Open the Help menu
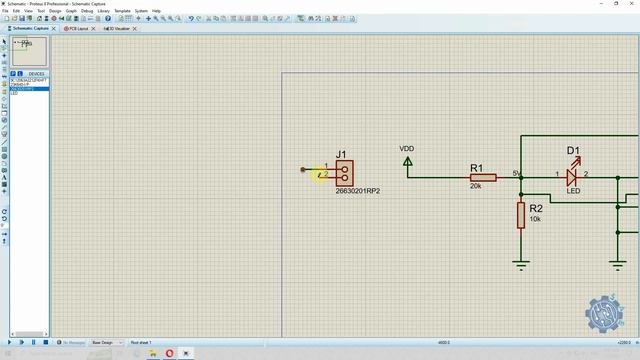Screen dimensions: 640x360 [x=156, y=11]
